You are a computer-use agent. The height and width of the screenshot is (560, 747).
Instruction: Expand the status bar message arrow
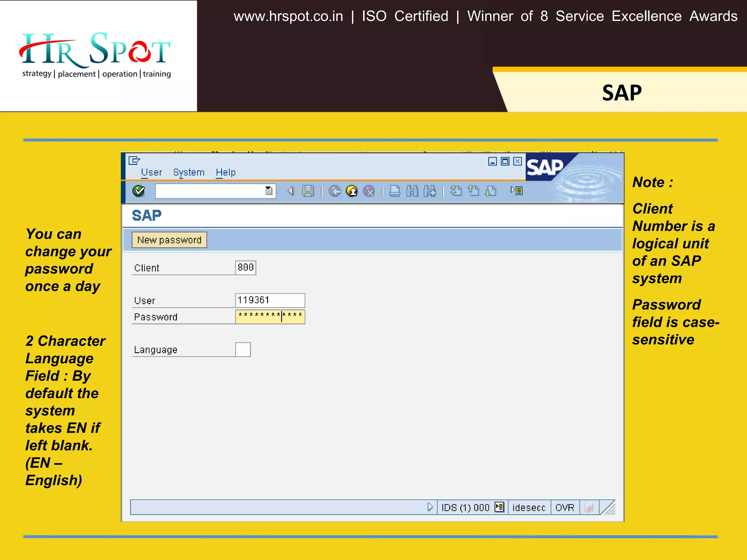[430, 507]
